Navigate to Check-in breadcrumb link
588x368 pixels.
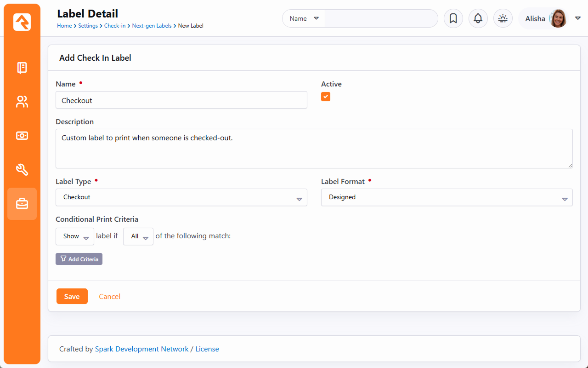click(x=115, y=26)
